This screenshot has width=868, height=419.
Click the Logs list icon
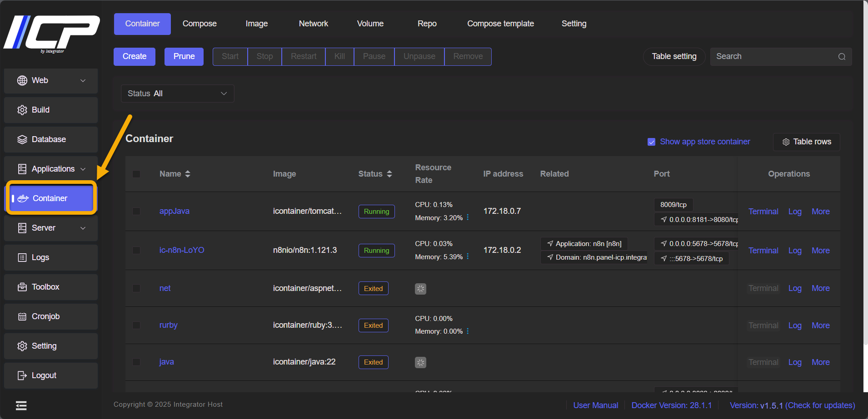point(22,257)
